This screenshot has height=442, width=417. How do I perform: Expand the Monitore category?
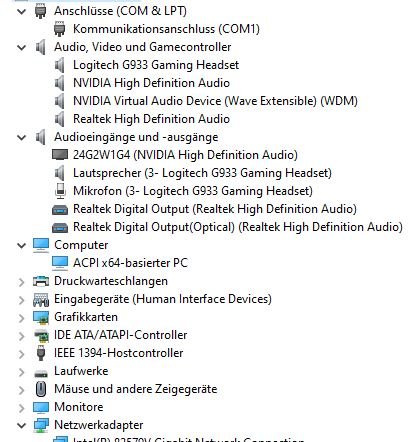click(21, 407)
